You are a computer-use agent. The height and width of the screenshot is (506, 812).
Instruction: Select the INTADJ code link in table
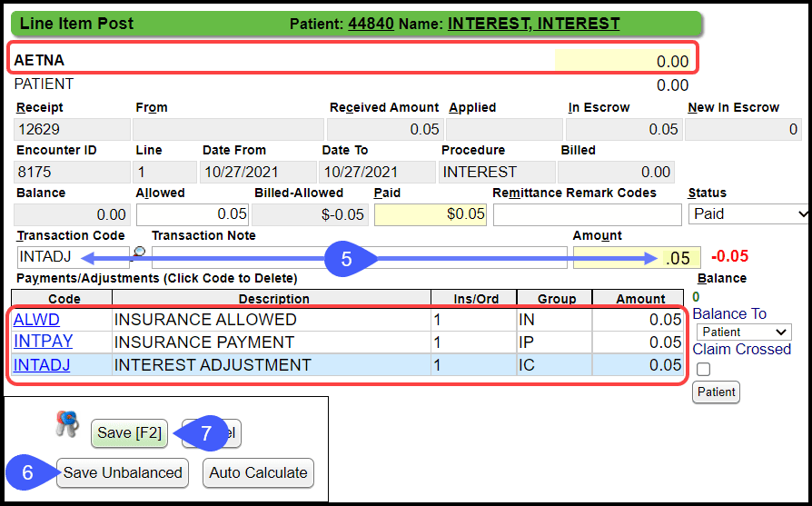click(42, 365)
